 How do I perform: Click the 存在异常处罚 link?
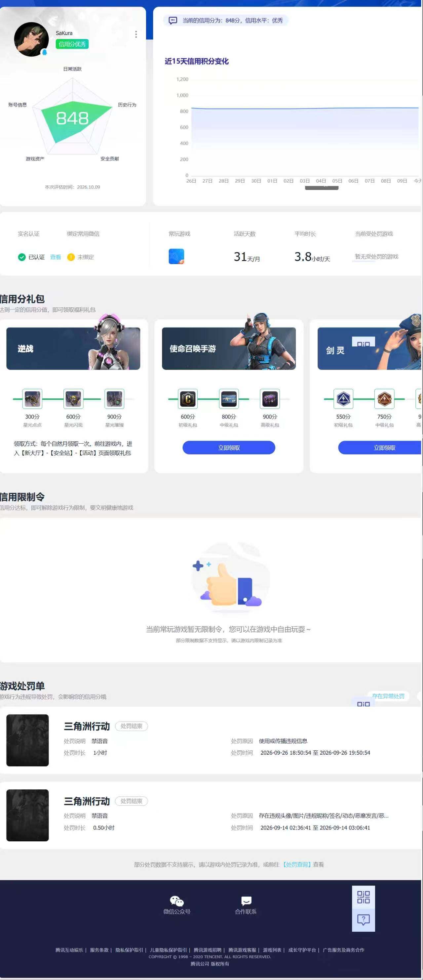point(388,696)
